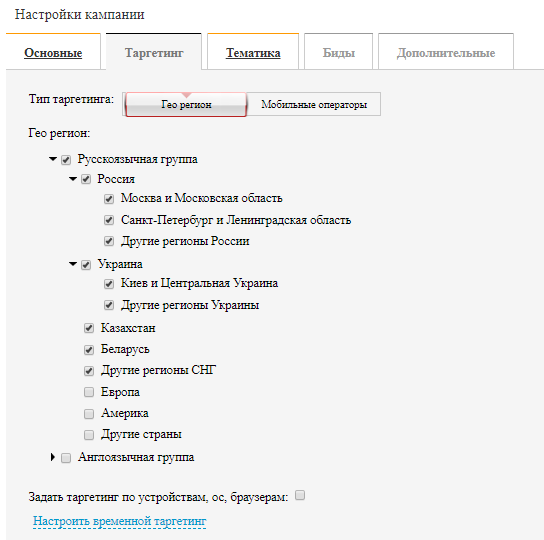Image resolution: width=544 pixels, height=540 pixels.
Task: Switch to the Тематика tab
Action: (x=253, y=53)
